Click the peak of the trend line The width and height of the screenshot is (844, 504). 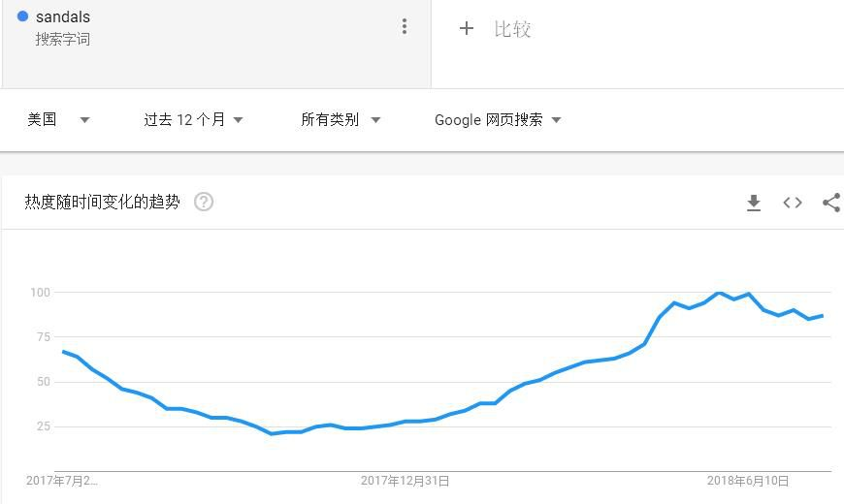[x=719, y=293]
